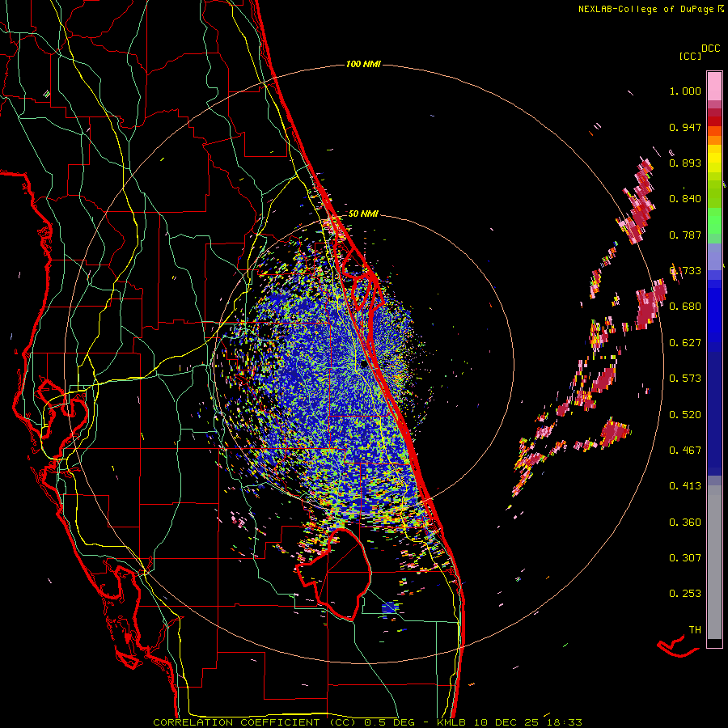Click the black radar site marker at center
The image size is (728, 728).
pos(364,365)
